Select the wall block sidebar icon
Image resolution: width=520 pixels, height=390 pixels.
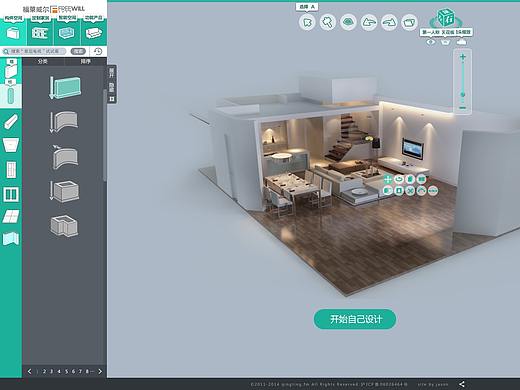[11, 70]
